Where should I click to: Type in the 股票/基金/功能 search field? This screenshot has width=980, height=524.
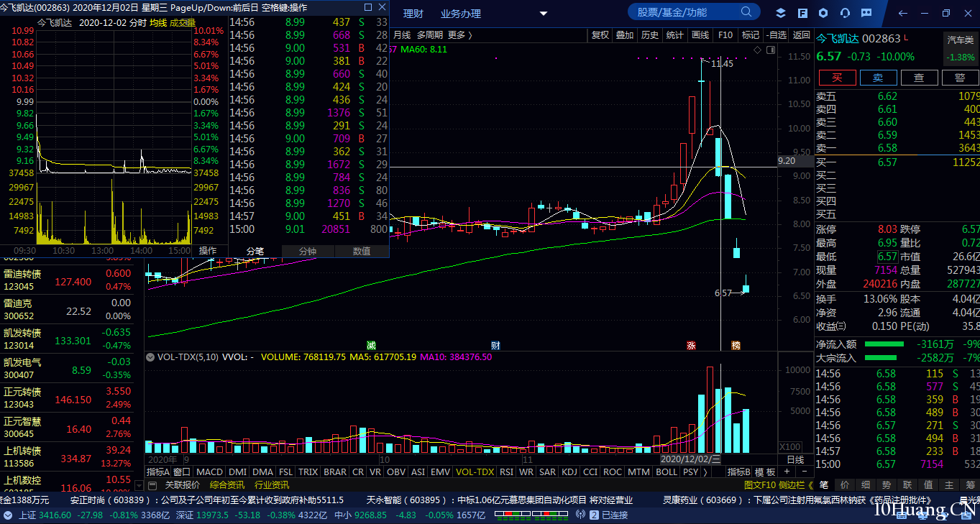(683, 12)
